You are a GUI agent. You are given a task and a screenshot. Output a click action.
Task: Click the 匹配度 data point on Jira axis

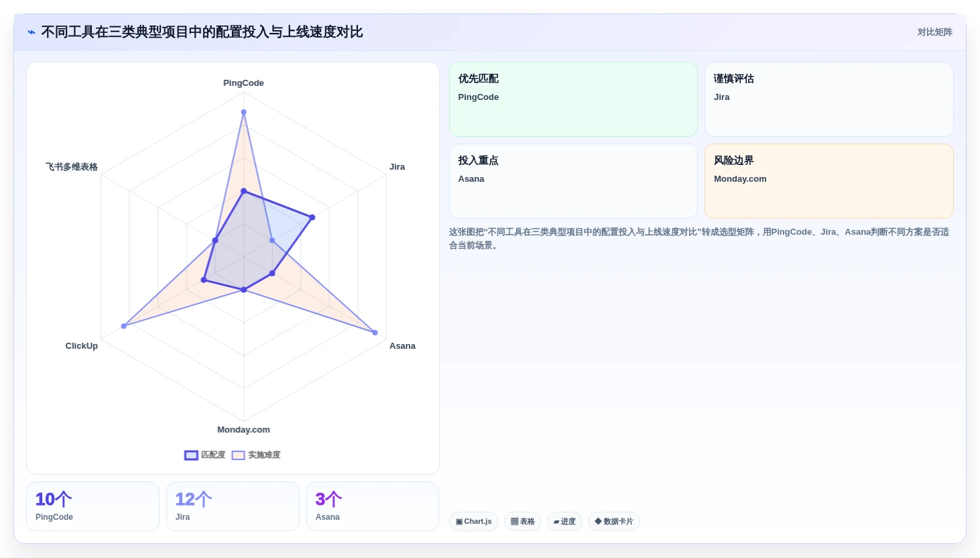tap(312, 217)
